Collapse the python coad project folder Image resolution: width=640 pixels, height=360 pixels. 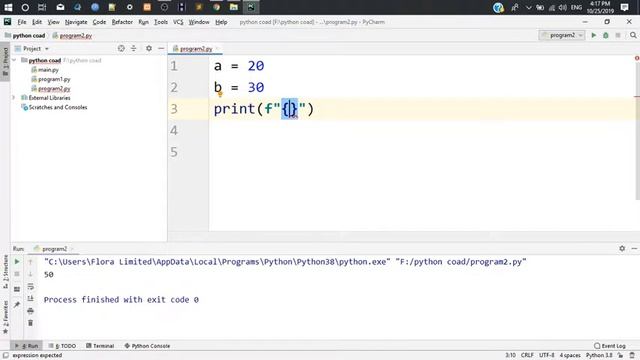pos(14,60)
